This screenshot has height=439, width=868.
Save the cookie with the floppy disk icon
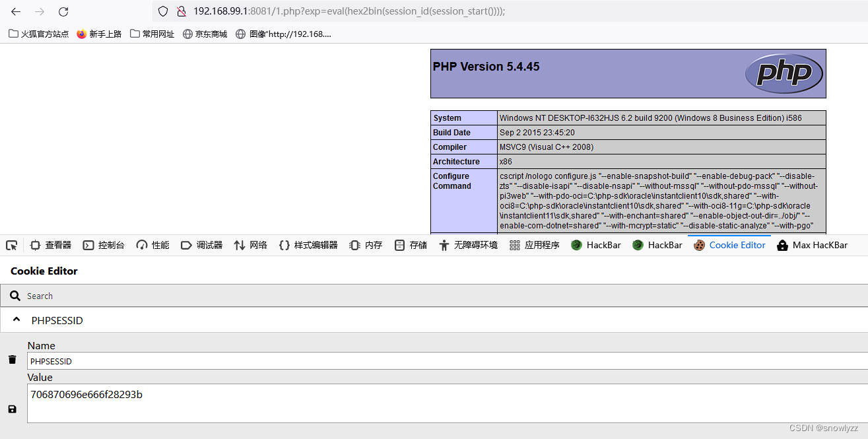pos(12,409)
